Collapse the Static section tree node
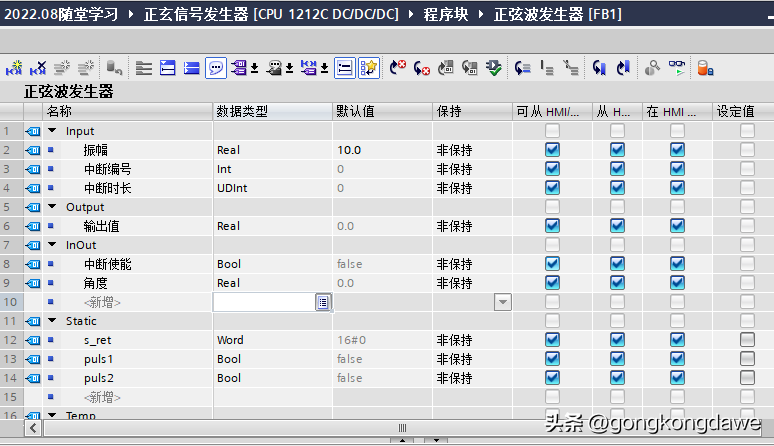 click(52, 321)
